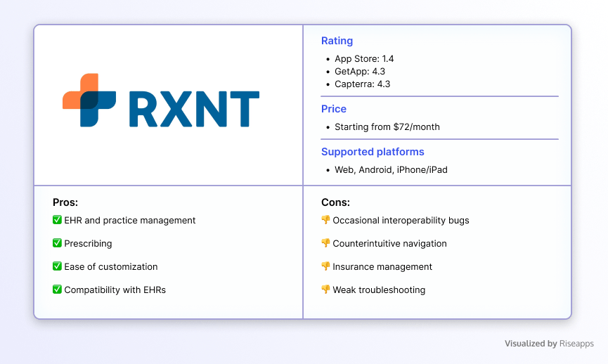The width and height of the screenshot is (608, 364).
Task: Click the orange and blue cross icon
Action: pos(89,100)
